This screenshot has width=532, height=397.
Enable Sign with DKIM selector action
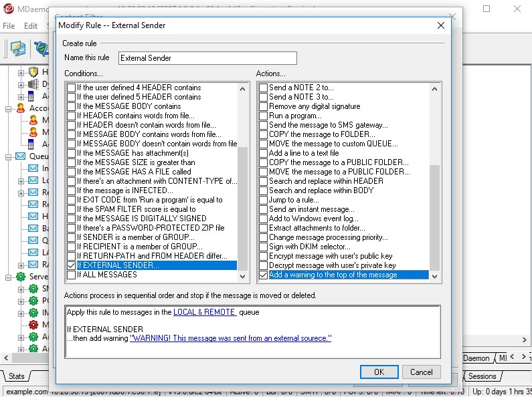pos(263,247)
